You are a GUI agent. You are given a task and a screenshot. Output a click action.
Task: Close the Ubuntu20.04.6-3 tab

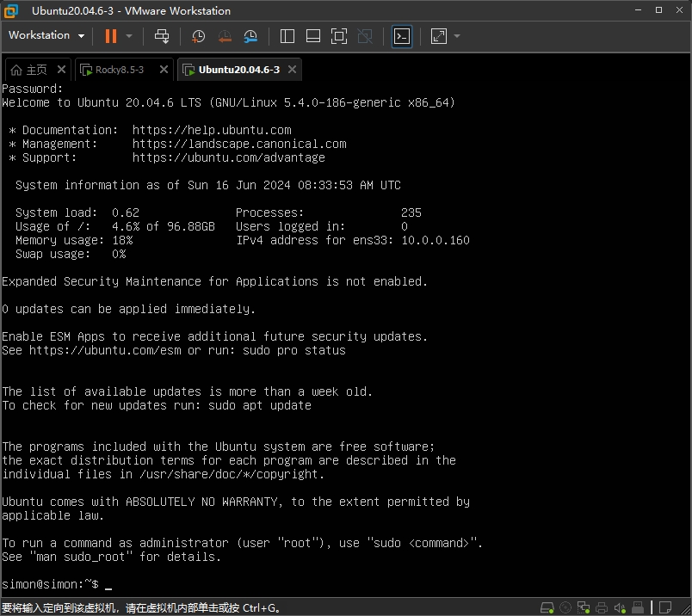click(x=292, y=70)
